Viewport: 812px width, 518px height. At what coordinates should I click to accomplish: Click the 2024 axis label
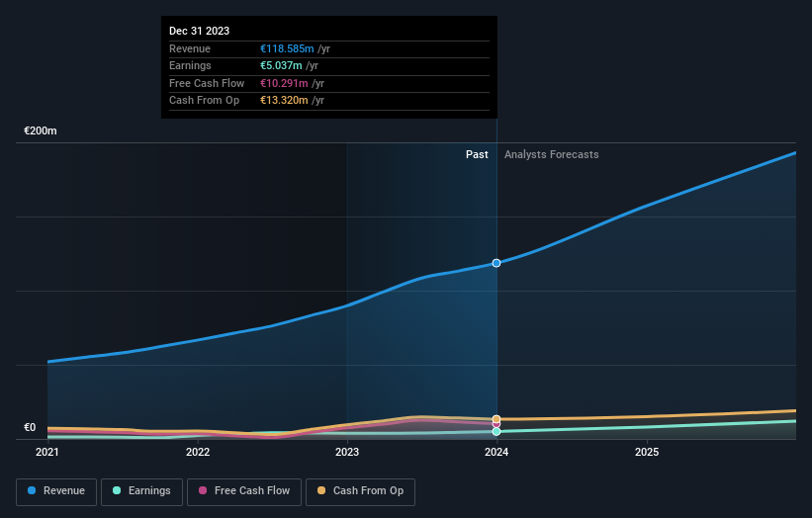(x=496, y=452)
